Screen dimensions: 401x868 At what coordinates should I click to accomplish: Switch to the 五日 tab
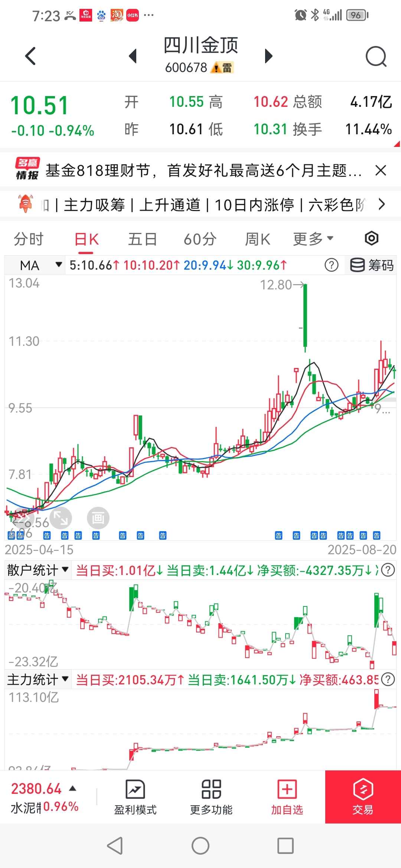[x=142, y=239]
